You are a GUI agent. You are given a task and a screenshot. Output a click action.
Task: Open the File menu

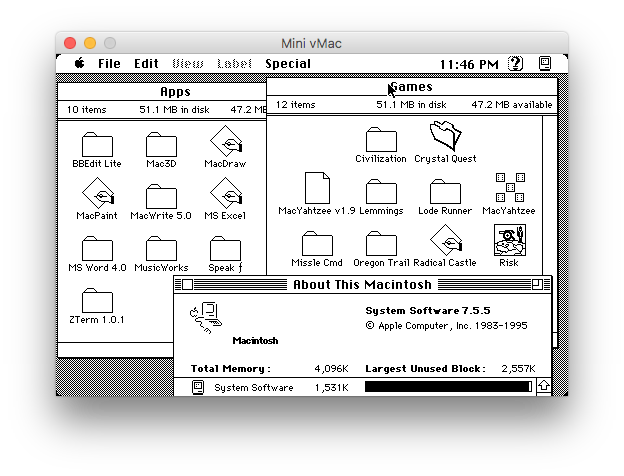coord(109,64)
